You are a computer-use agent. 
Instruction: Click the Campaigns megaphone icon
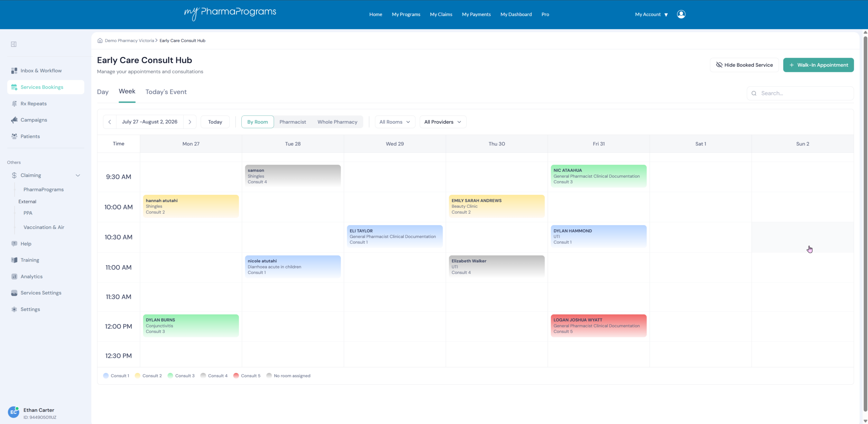point(14,120)
